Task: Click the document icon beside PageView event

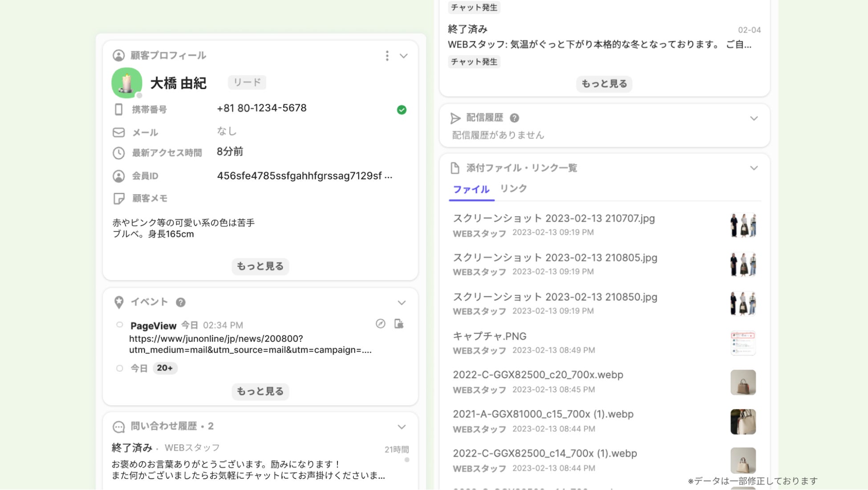Action: pos(399,324)
